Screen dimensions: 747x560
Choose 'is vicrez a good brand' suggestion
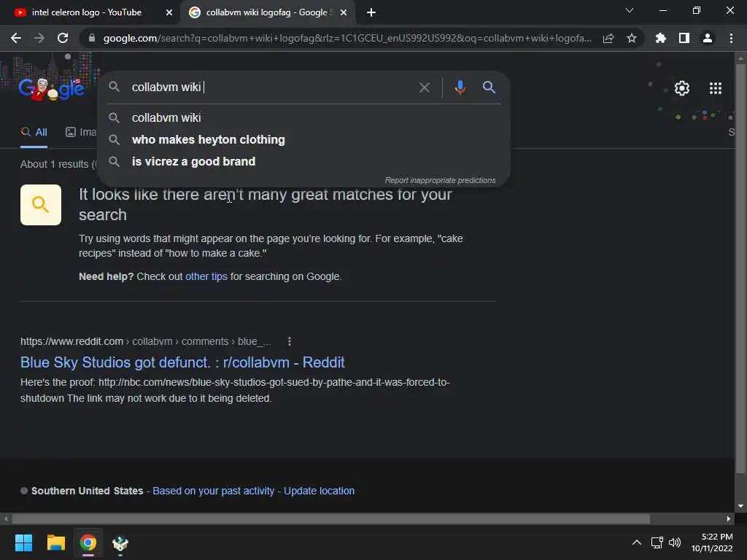click(304, 161)
